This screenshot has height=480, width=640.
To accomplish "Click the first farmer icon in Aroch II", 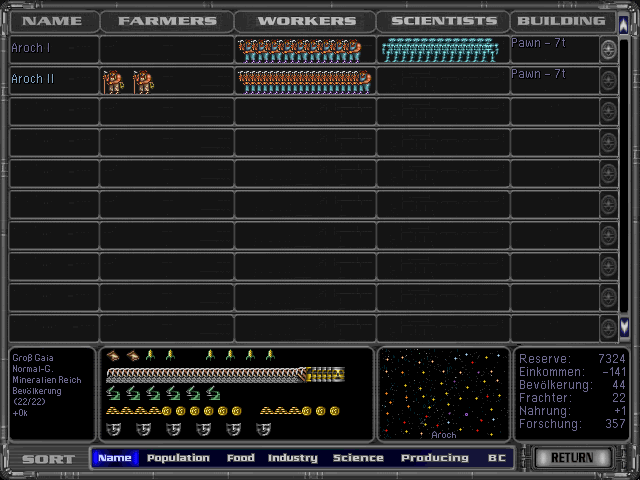I will click(x=112, y=81).
